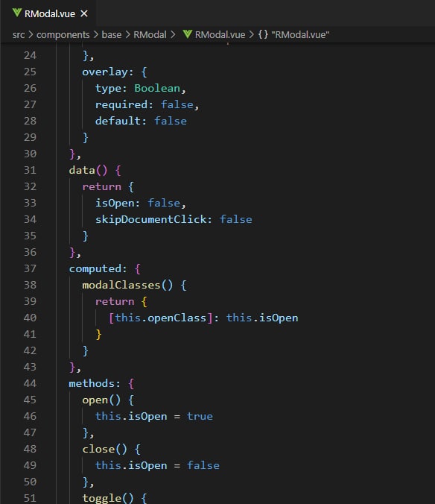Open the components breadcrumb
This screenshot has height=504, width=435.
[63, 35]
